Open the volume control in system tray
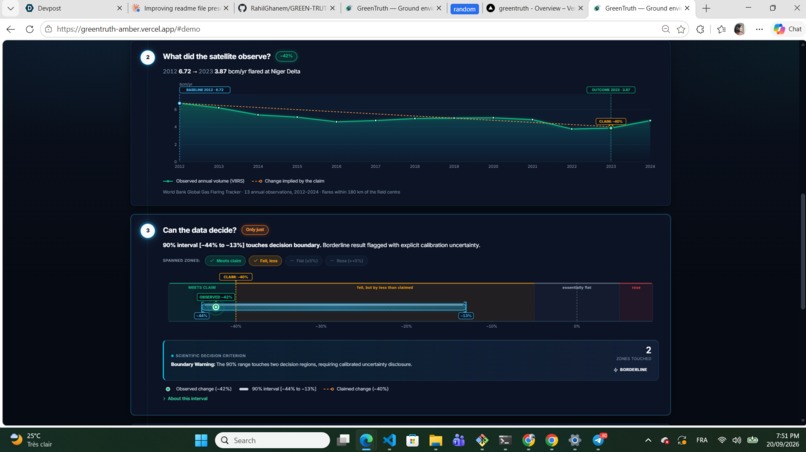The image size is (806, 452). tap(737, 440)
